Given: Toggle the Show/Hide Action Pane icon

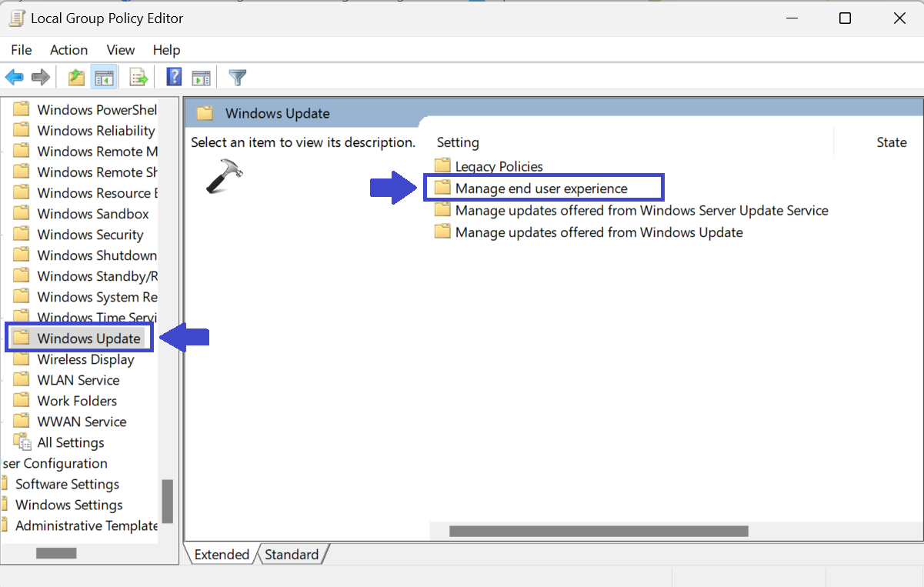Looking at the screenshot, I should coord(201,77).
